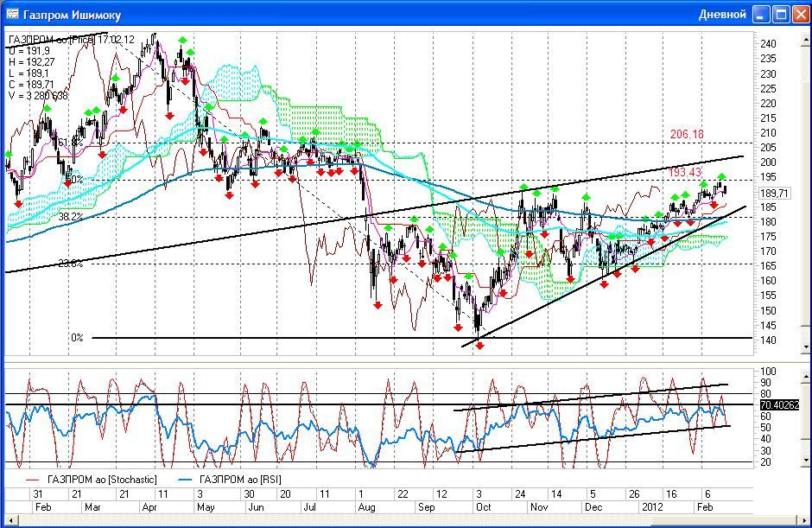Click the 'H = 192,27' high price readout
The width and height of the screenshot is (812, 528).
[x=32, y=62]
